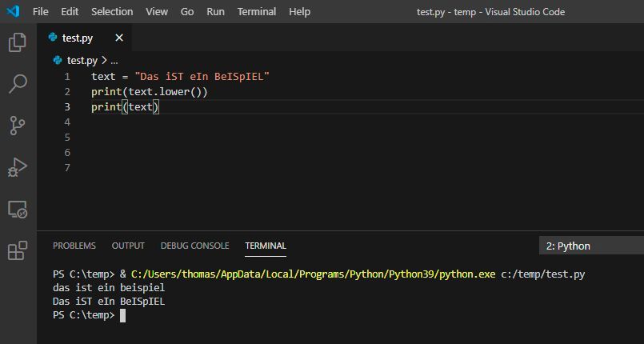
Task: Open the Help menu
Action: pyautogui.click(x=299, y=11)
